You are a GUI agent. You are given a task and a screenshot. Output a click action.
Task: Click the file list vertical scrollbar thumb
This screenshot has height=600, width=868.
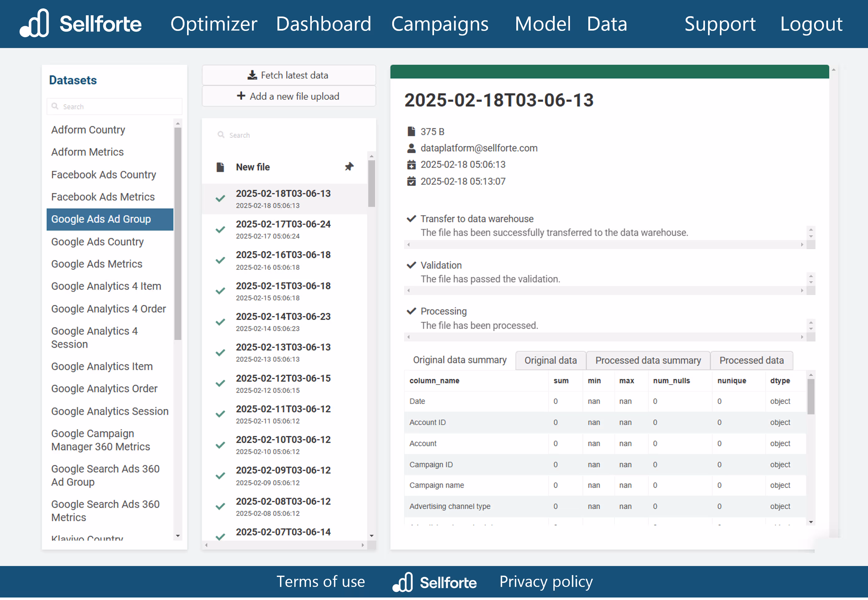(372, 183)
